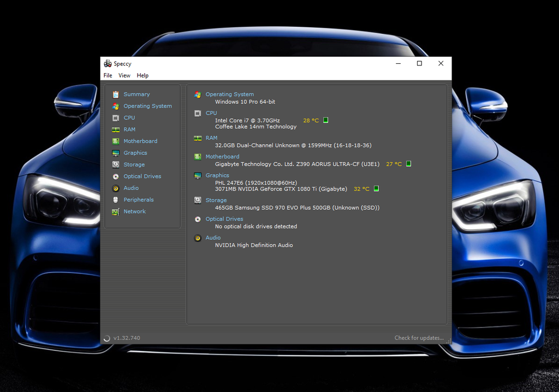
Task: Click the Motherboard icon in the sidebar
Action: pyautogui.click(x=116, y=141)
